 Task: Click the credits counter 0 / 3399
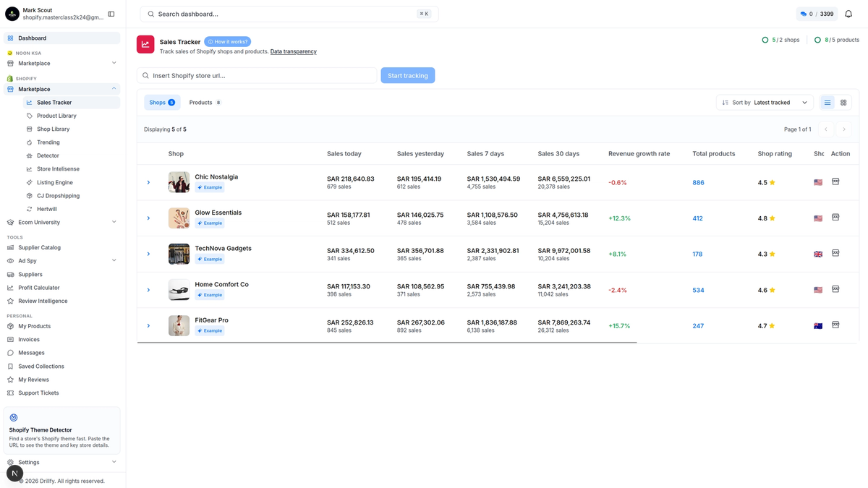[x=817, y=14]
